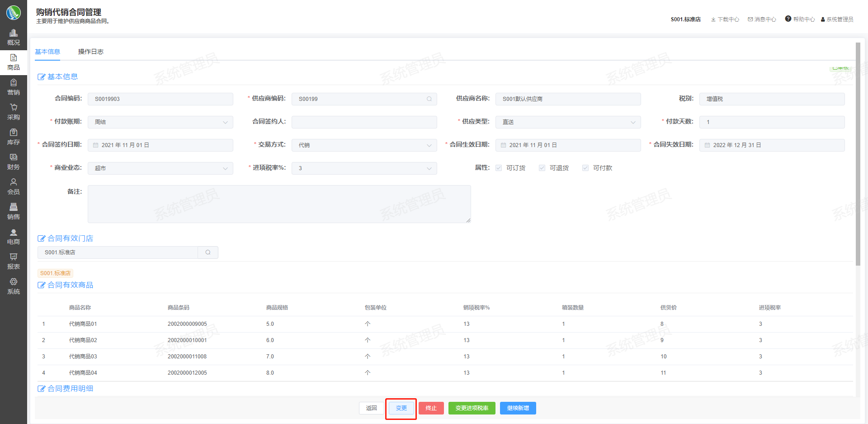Click the 代销商品03 row name
Screen dimensions: 868x424
click(x=83, y=357)
